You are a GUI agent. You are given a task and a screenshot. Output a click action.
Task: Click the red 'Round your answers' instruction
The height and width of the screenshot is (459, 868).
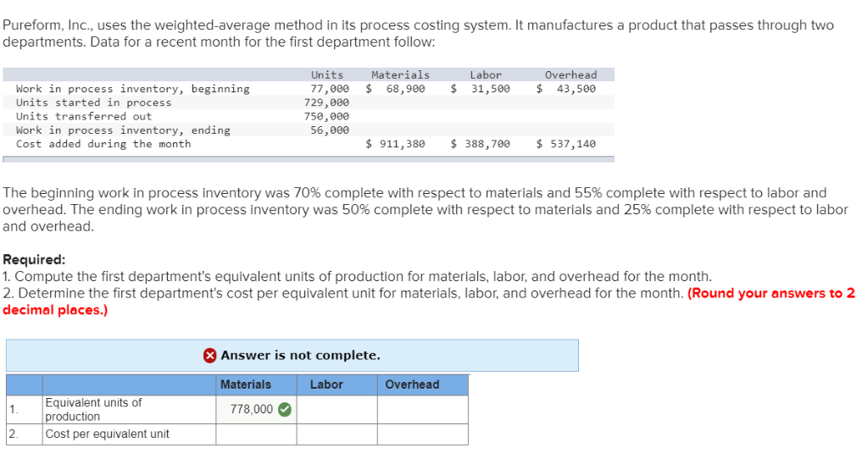(429, 301)
